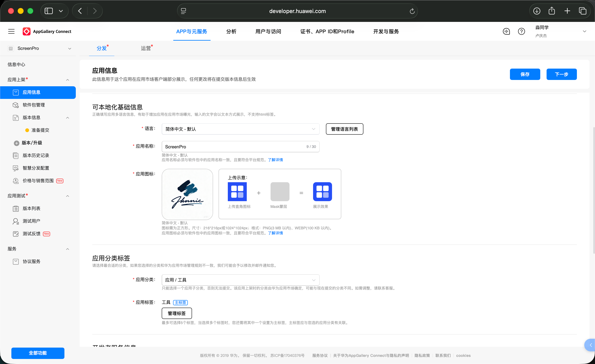Select the 分发 sub tab
595x364 pixels.
(101, 48)
